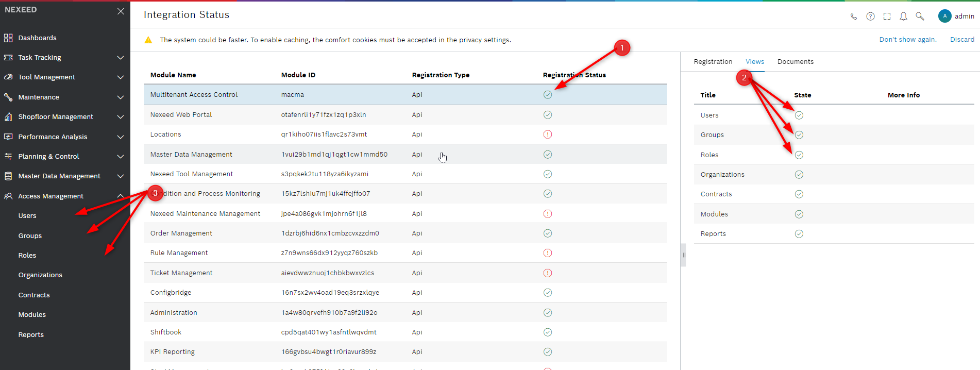Select the Configbridge row
980x370 pixels.
pos(405,293)
